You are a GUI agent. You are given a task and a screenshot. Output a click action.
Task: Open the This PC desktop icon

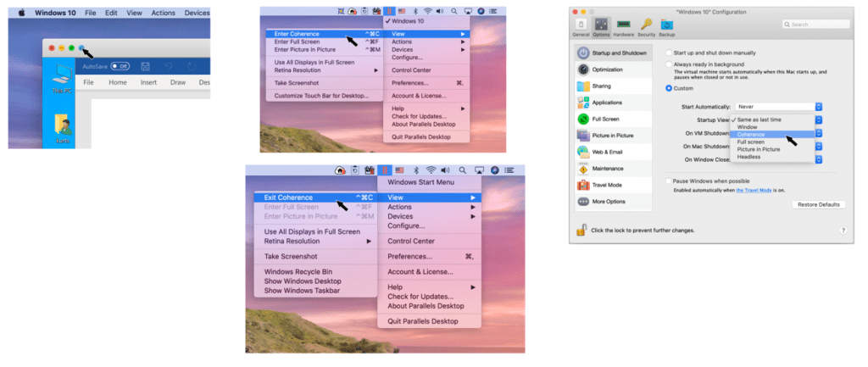[x=62, y=79]
